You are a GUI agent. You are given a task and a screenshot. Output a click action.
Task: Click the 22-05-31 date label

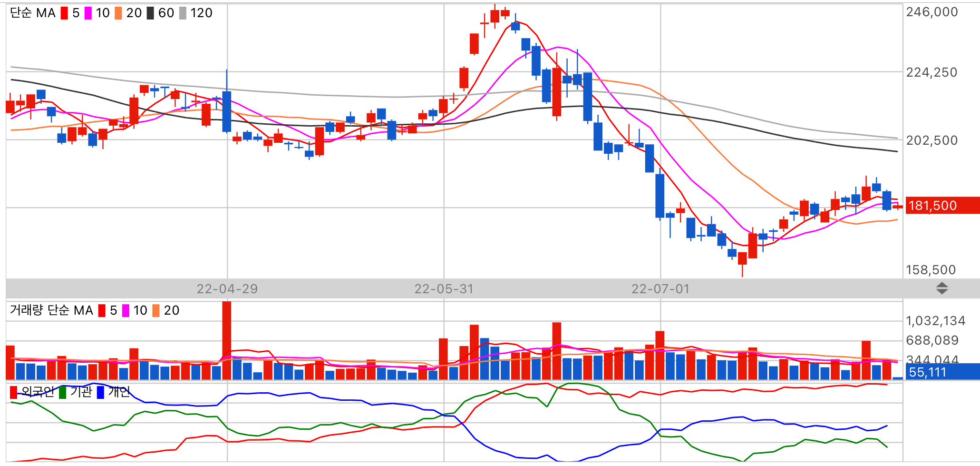[x=444, y=289]
